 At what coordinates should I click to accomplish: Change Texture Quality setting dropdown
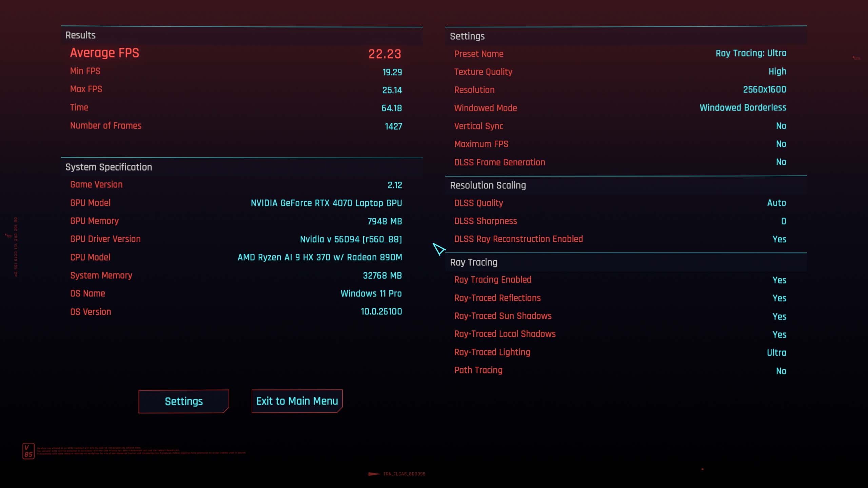(x=777, y=72)
